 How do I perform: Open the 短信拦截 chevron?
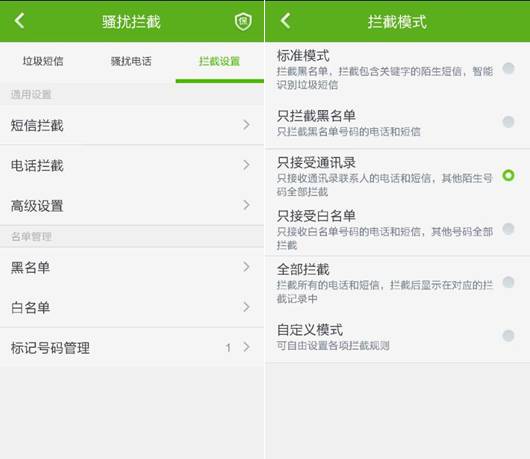point(246,125)
